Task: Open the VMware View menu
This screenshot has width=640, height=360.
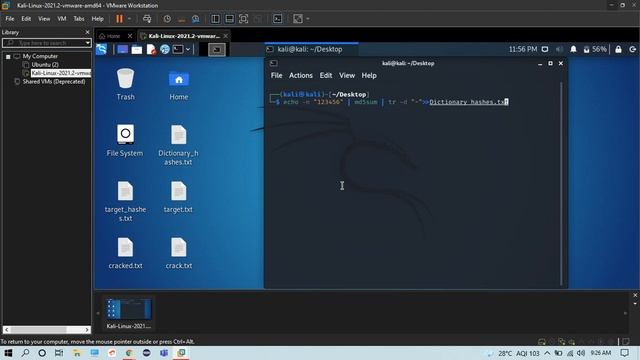Action: (x=44, y=19)
